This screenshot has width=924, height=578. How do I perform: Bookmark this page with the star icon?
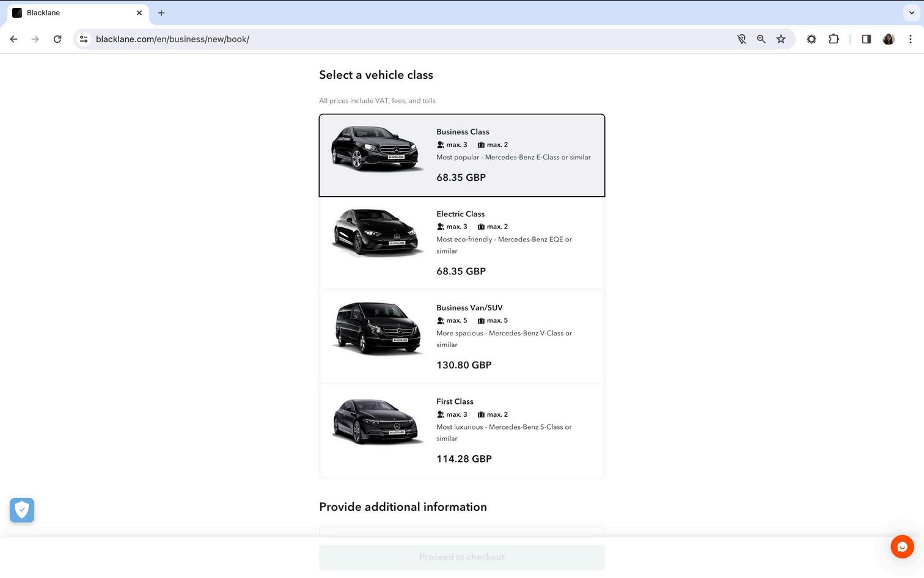(x=781, y=39)
